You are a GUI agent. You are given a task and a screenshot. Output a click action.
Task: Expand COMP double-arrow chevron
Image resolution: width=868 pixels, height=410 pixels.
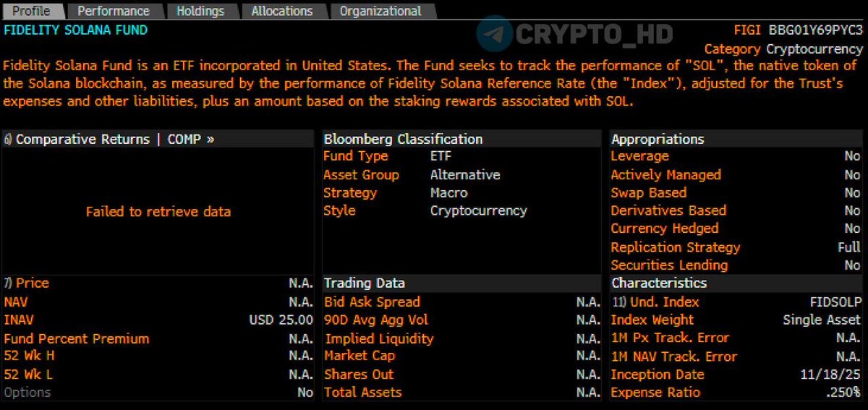210,139
